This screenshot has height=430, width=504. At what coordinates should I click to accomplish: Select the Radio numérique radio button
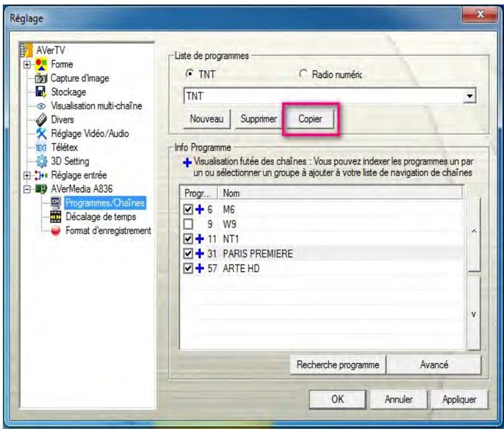[x=303, y=74]
